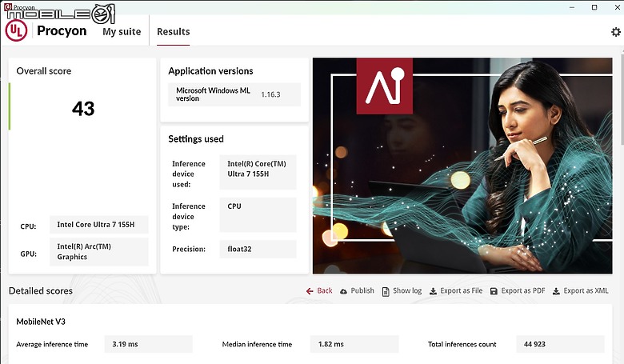This screenshot has width=624, height=364.
Task: Minimize the Procyon window
Action: coord(572,7)
